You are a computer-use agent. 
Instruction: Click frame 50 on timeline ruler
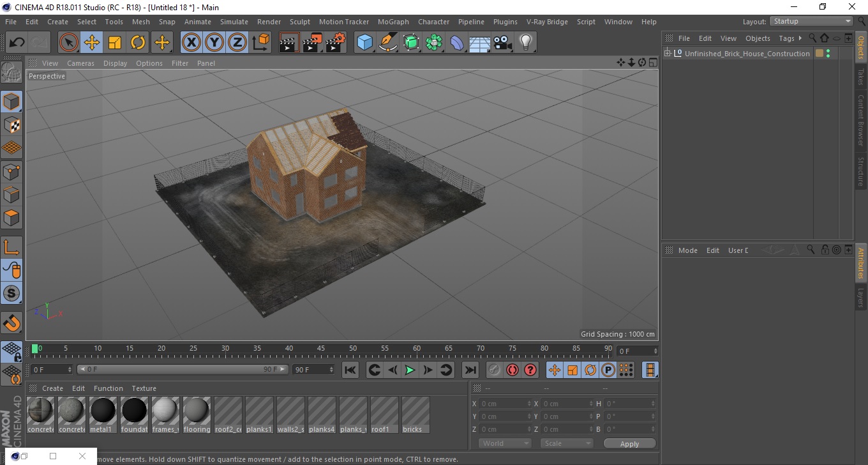click(353, 349)
